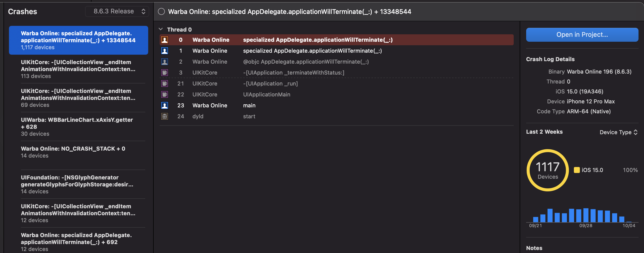Click the user icon on frame 23 main row
Screen dimensions: 644x253
165,106
